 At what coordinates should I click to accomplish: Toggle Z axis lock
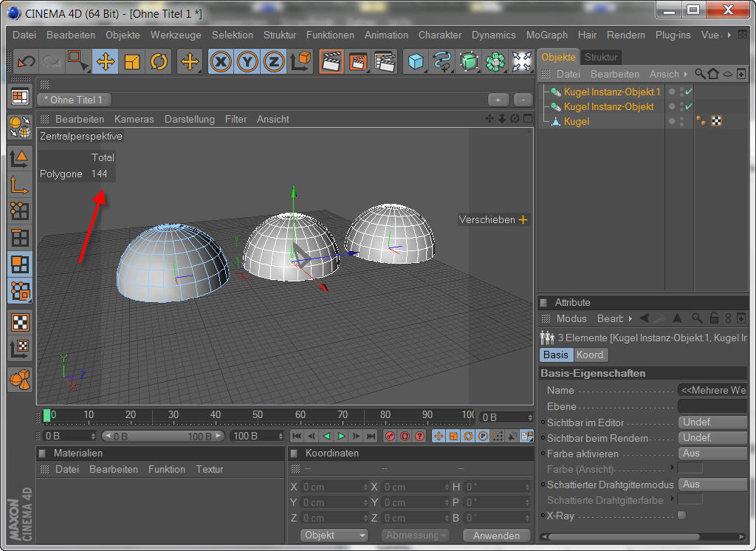[273, 62]
